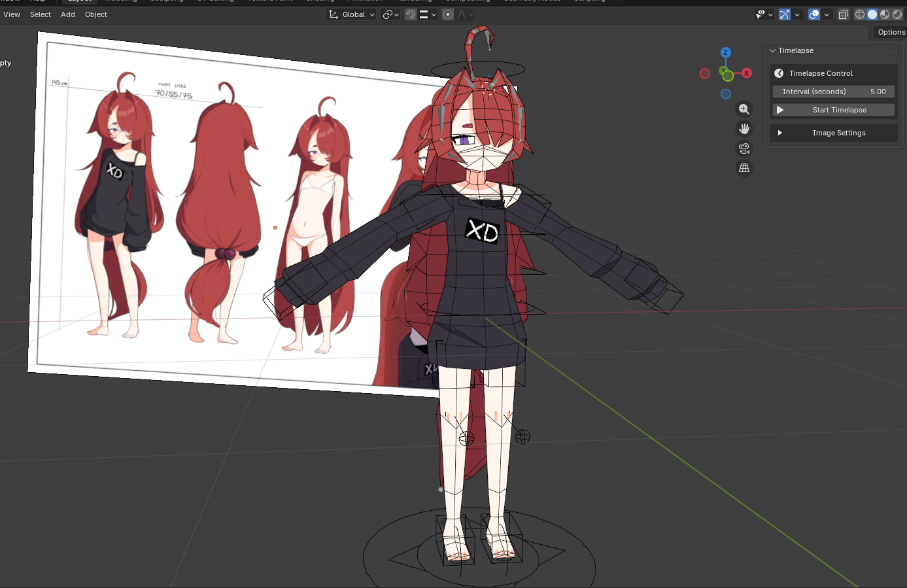Viewport: 907px width, 588px height.
Task: Click the red X axis gizmo handle
Action: pos(746,73)
